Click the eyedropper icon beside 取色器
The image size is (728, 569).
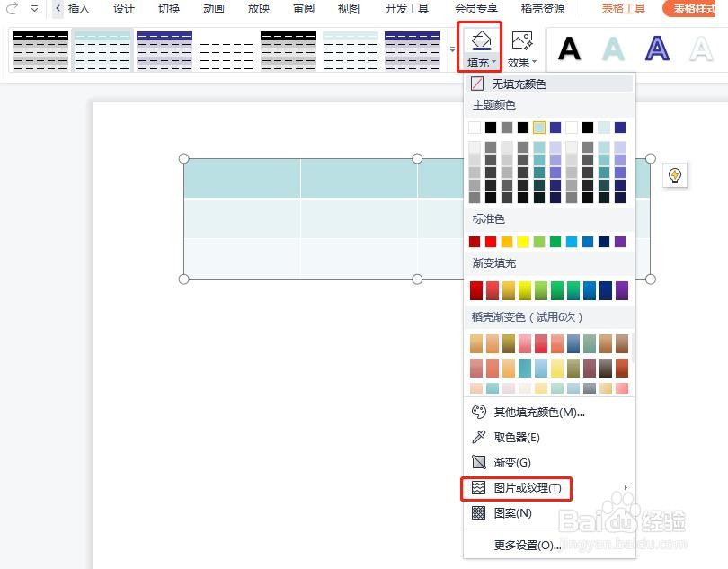pyautogui.click(x=479, y=437)
